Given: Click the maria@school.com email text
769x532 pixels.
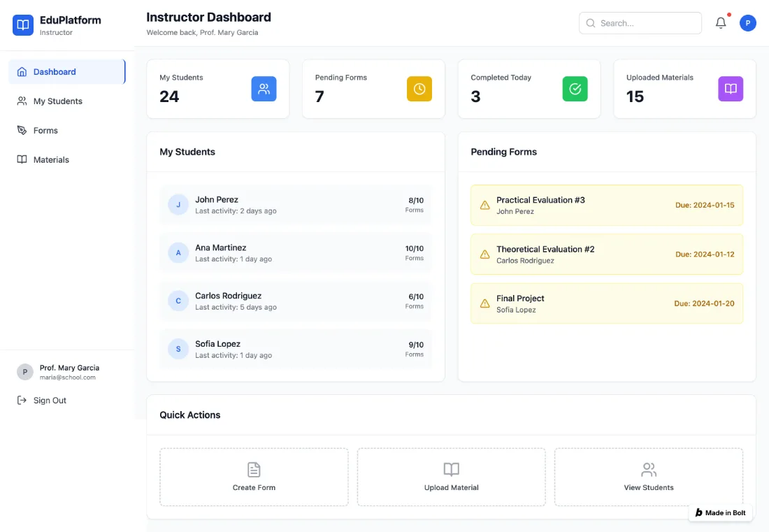Looking at the screenshot, I should (68, 377).
